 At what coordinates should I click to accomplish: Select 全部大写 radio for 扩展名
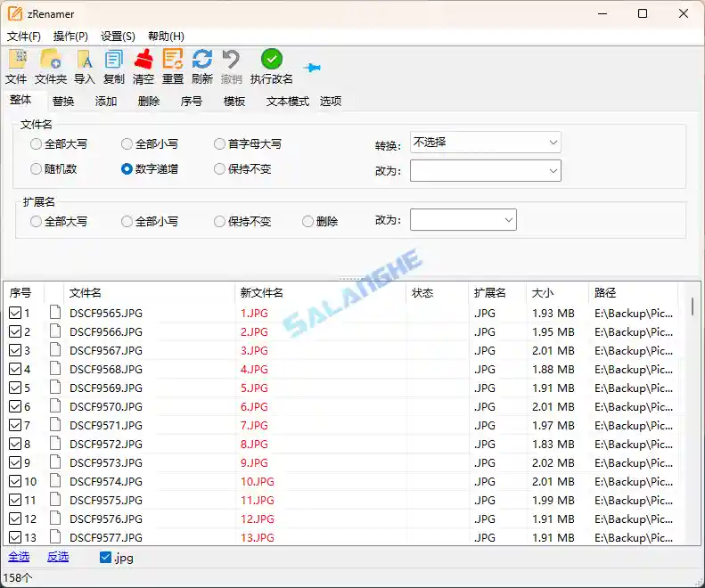click(x=36, y=222)
